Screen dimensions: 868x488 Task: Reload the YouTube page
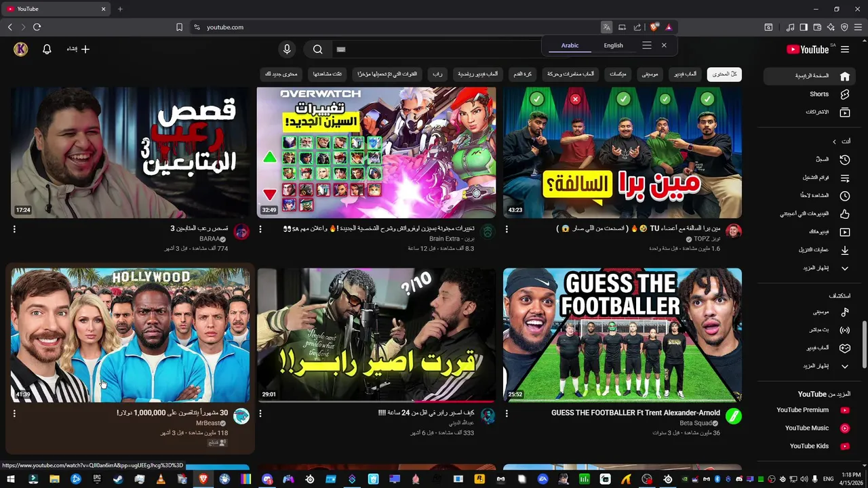(x=37, y=27)
